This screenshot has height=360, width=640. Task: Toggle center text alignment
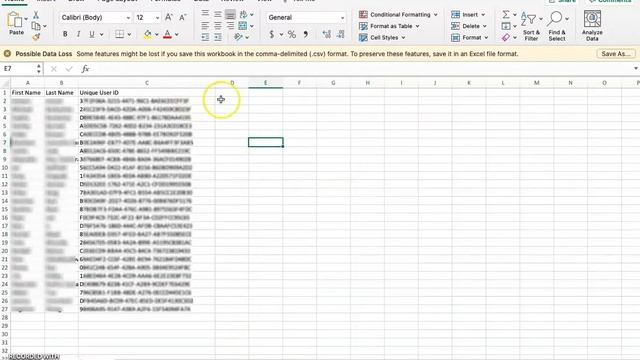(218, 26)
